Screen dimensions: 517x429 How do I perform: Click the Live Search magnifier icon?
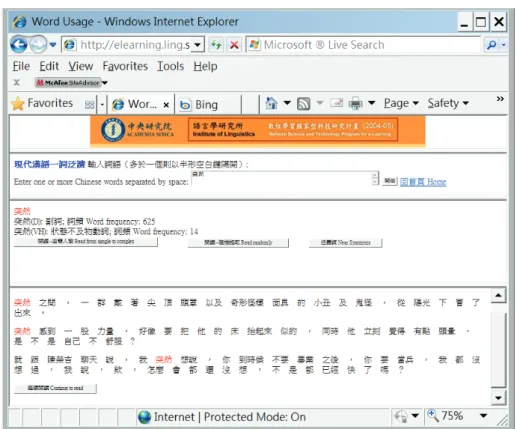tap(491, 45)
